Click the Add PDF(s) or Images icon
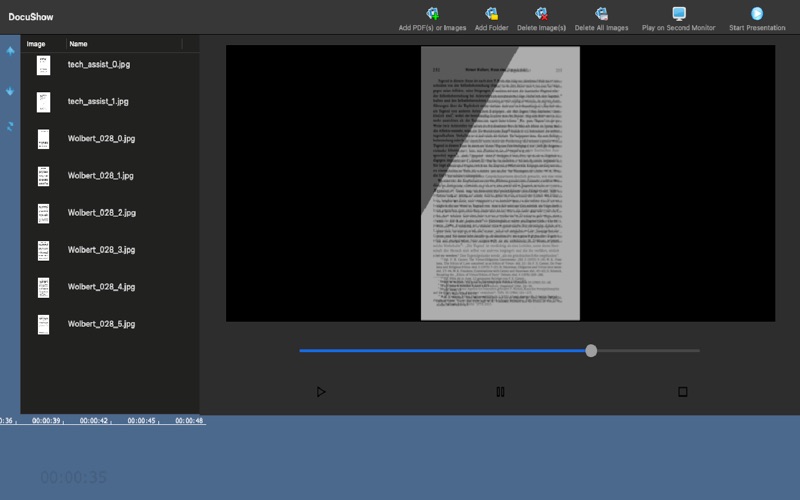The width and height of the screenshot is (800, 500). click(x=432, y=14)
